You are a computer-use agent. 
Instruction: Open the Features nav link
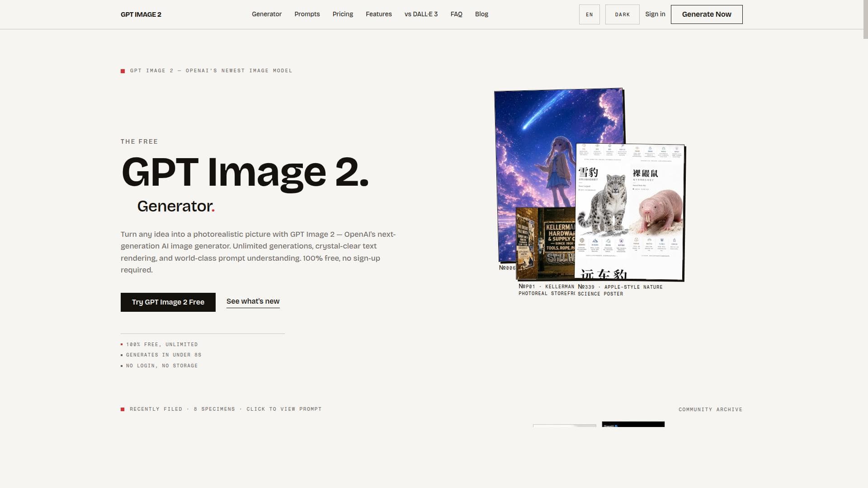(379, 14)
